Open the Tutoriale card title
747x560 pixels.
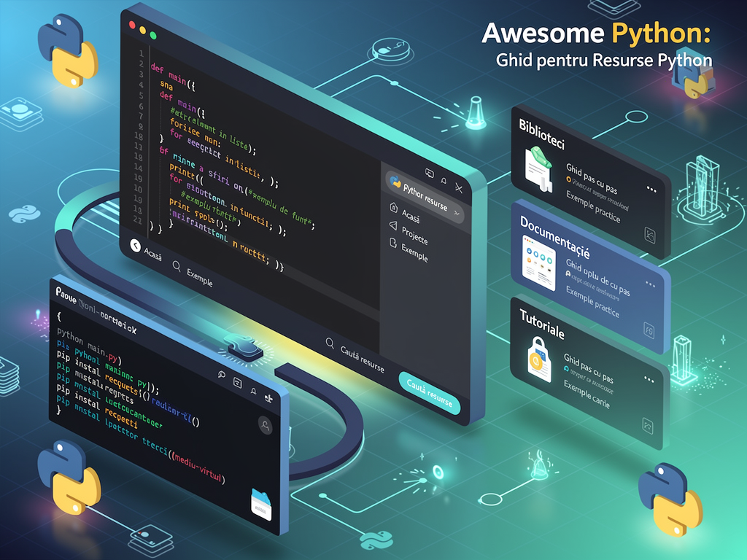coord(542,324)
